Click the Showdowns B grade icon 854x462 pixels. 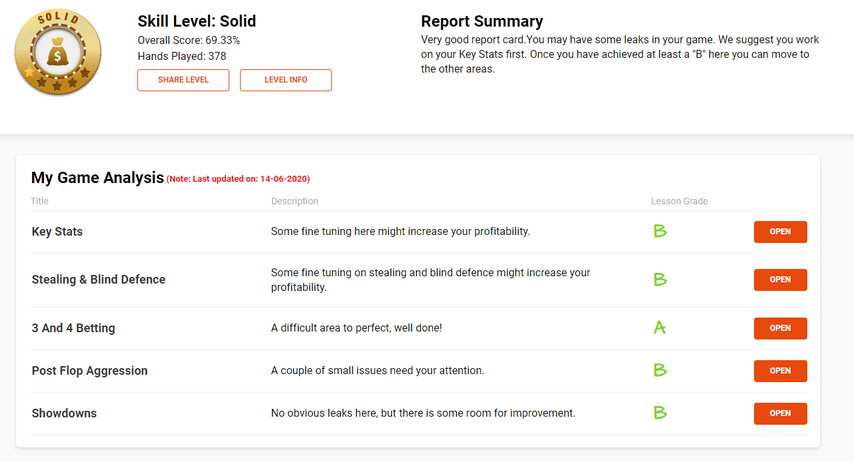tap(660, 413)
